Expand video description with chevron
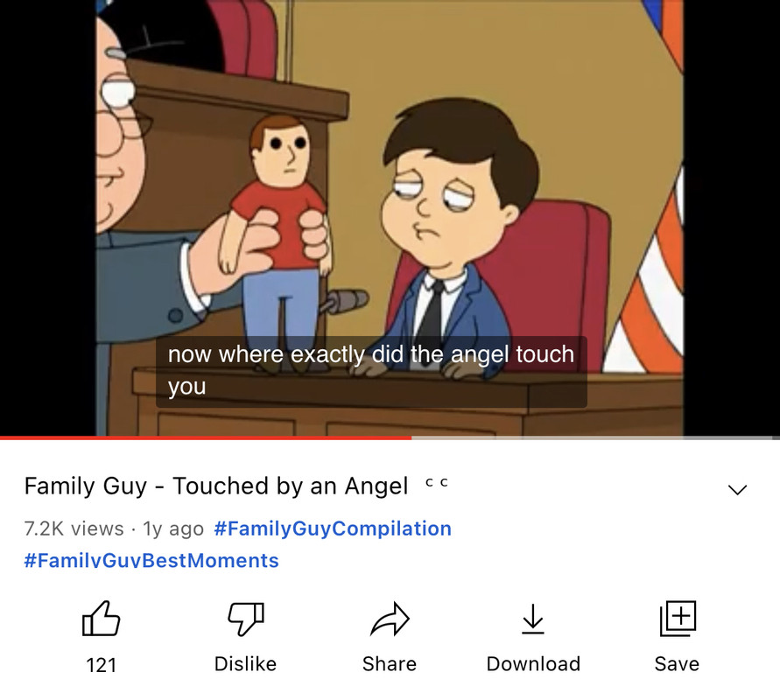Image resolution: width=780 pixels, height=700 pixels. pos(737,489)
